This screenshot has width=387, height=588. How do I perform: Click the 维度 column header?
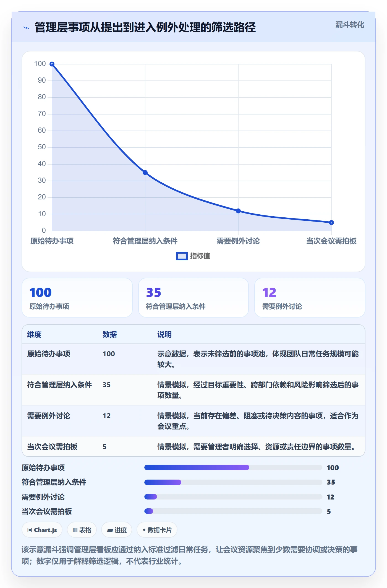tap(34, 334)
